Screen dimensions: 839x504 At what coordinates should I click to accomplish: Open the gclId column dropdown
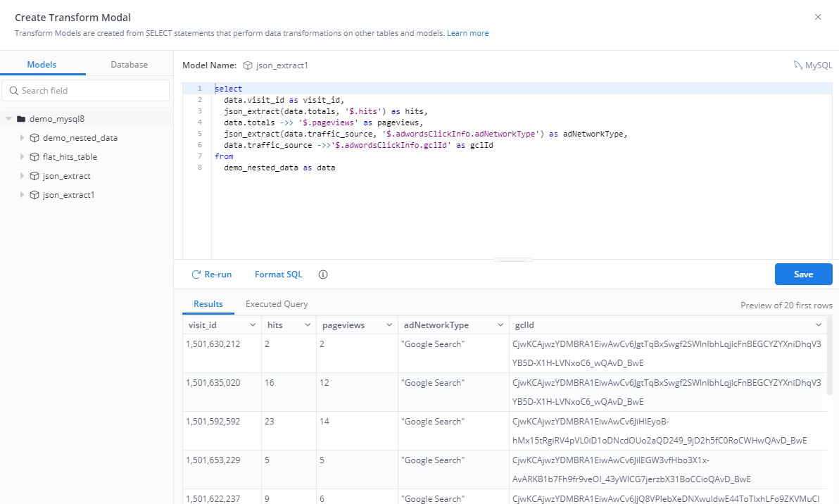click(819, 325)
